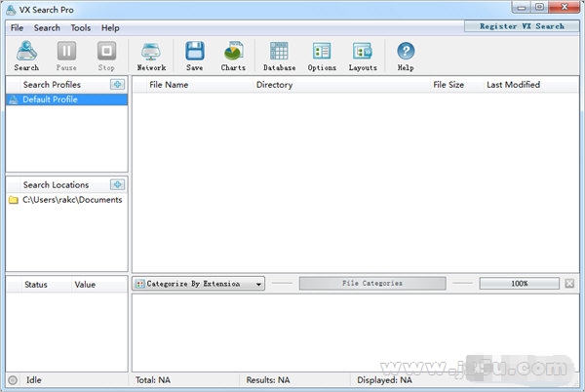Click the File Categories button
Image resolution: width=585 pixels, height=392 pixels.
pos(372,284)
